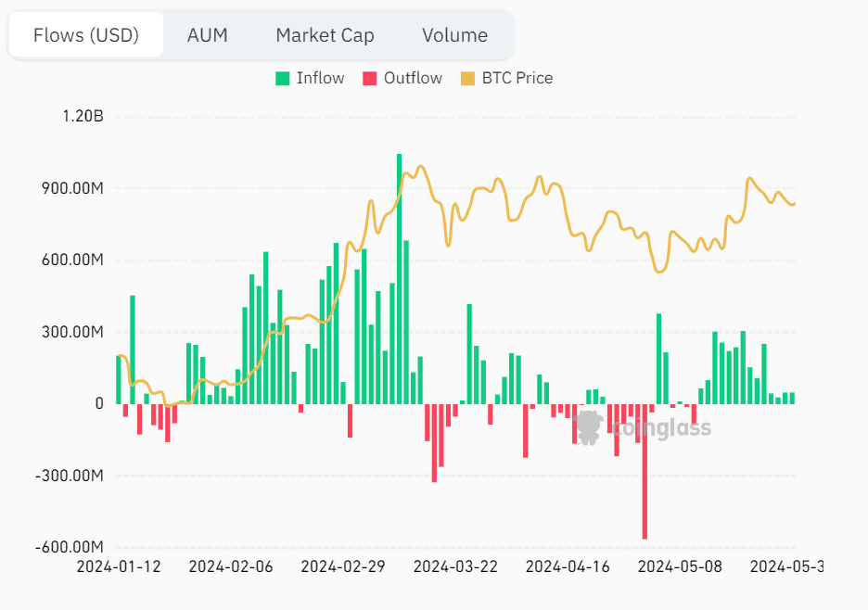Toggle the BTC Price legend label

(517, 79)
